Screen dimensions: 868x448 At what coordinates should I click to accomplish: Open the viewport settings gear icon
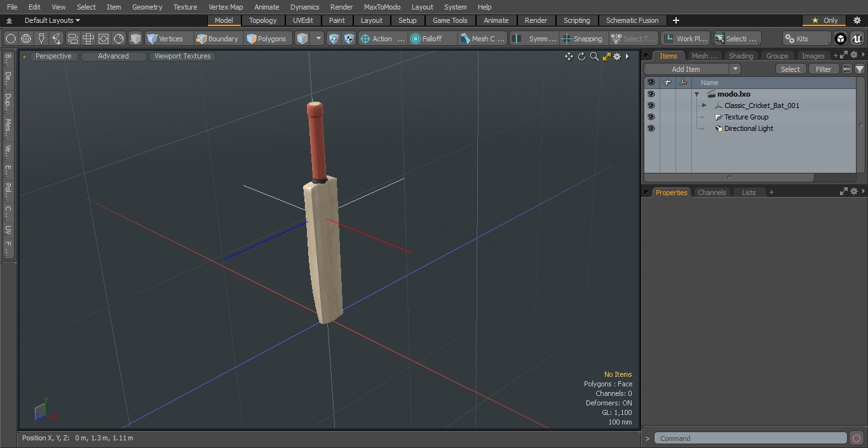click(x=617, y=57)
